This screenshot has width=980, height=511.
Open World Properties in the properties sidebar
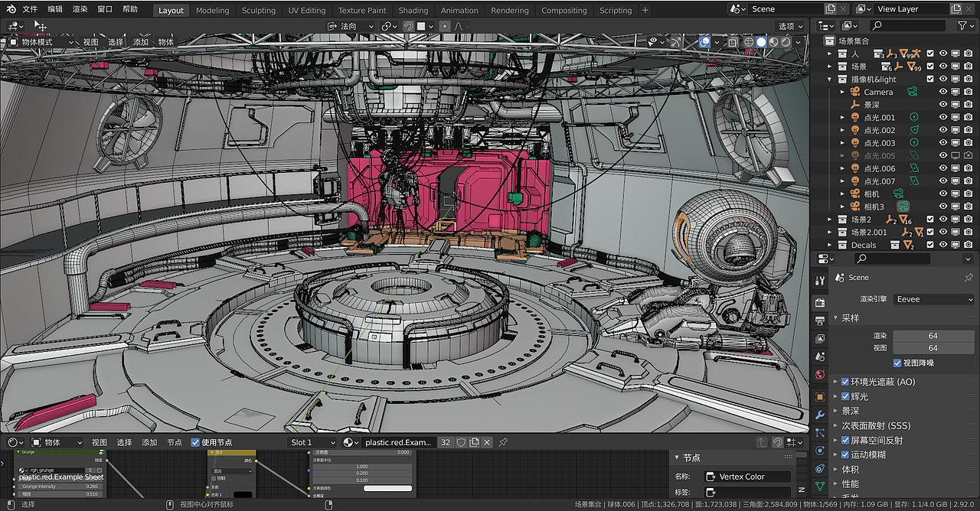coord(820,375)
